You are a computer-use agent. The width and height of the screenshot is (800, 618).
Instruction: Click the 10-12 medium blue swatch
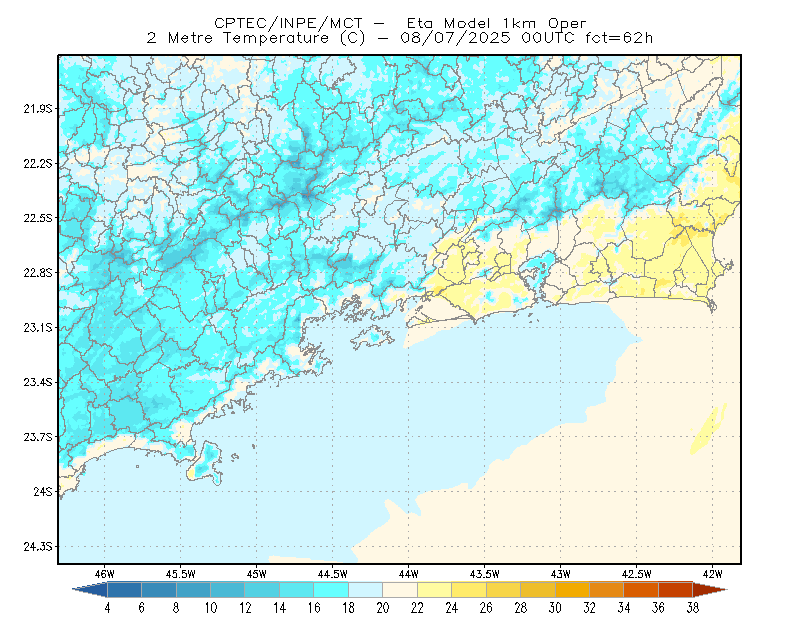point(228,590)
